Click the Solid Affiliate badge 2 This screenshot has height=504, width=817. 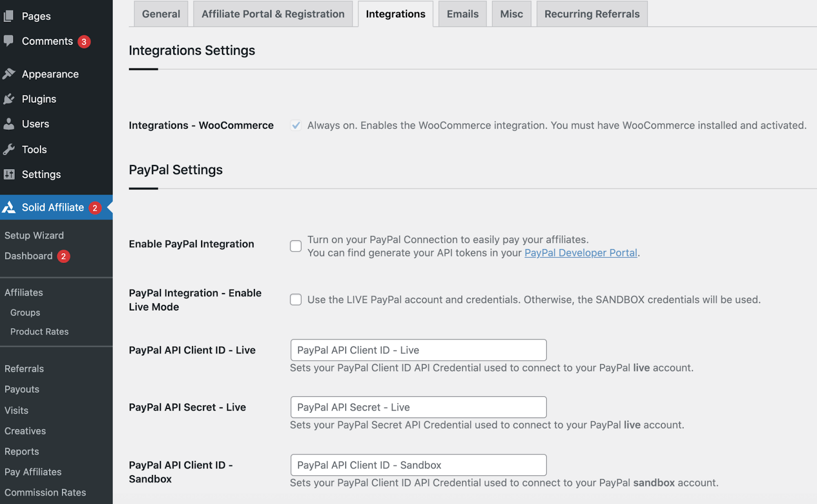(95, 208)
